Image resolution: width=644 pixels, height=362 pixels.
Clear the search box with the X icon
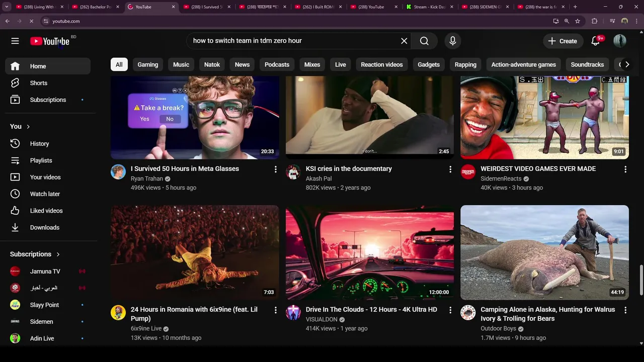[404, 41]
